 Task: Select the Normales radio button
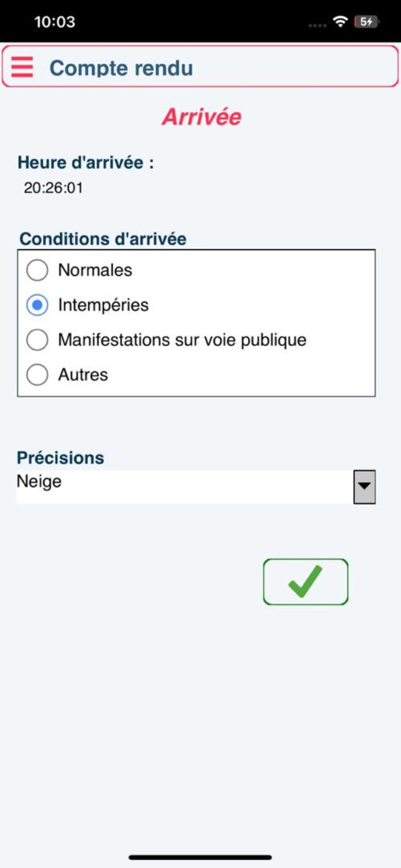pos(37,270)
